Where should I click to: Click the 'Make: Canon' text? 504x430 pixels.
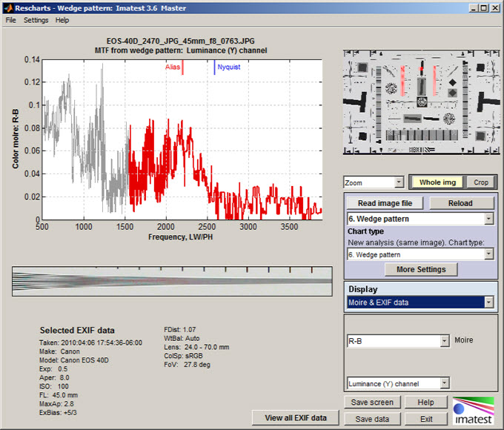59,351
